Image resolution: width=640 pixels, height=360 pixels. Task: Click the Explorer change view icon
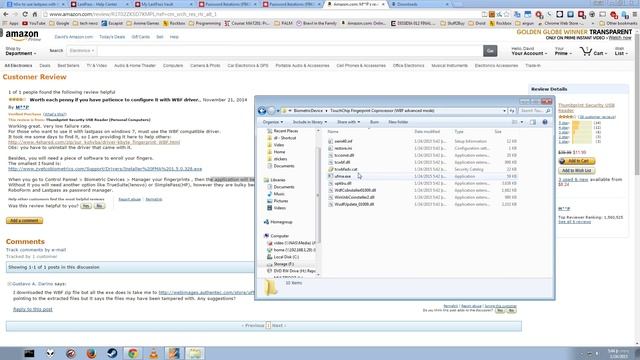click(515, 122)
